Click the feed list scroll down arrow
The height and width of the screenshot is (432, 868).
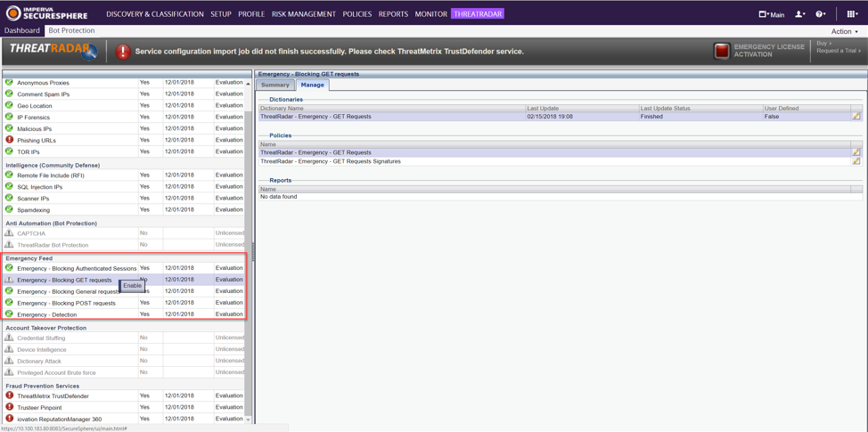[x=248, y=420]
